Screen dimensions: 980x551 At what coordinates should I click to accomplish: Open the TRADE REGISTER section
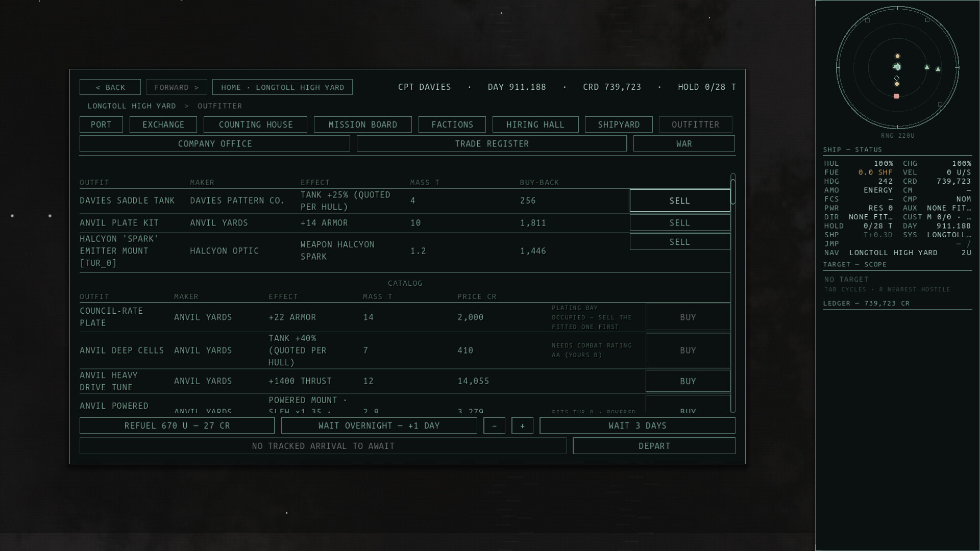[x=492, y=143]
